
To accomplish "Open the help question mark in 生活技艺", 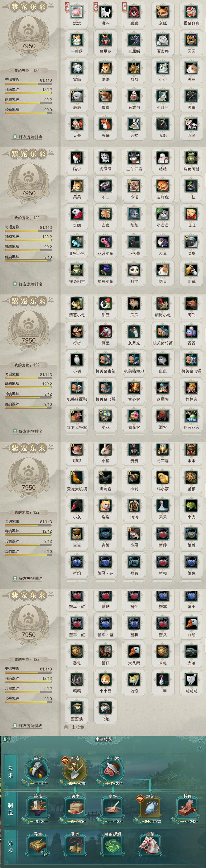I will point(200,748).
